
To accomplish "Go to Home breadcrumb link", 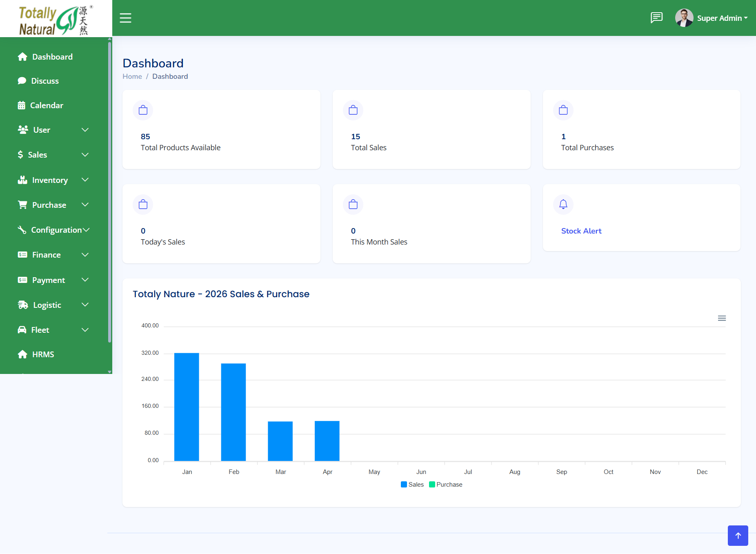I will click(132, 76).
